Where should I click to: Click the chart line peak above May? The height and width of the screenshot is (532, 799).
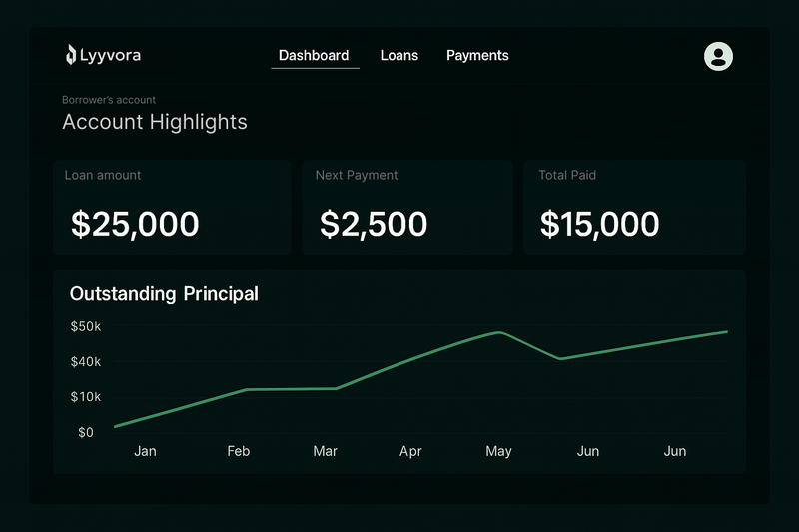pyautogui.click(x=499, y=332)
